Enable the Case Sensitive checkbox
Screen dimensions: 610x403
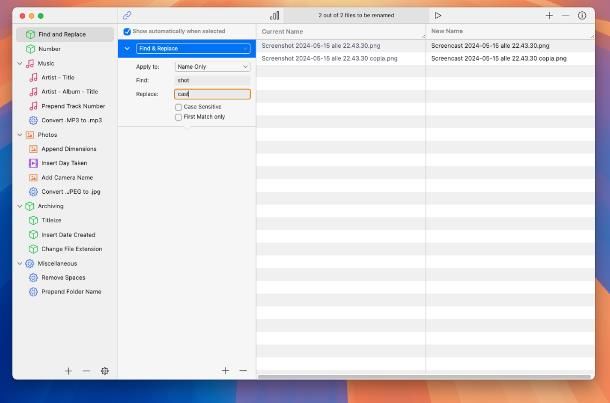click(x=179, y=107)
